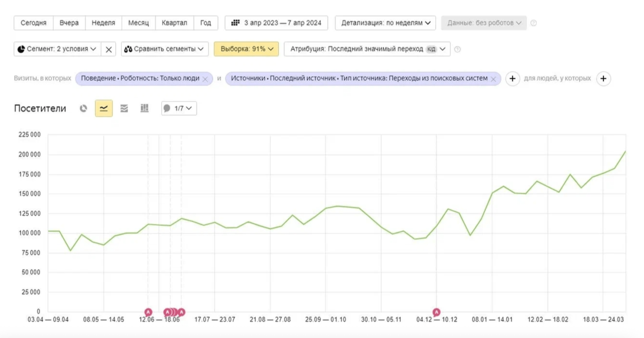Expand the Выборка: 91% dropdown
Screen dimensions: 644x338
pyautogui.click(x=246, y=49)
